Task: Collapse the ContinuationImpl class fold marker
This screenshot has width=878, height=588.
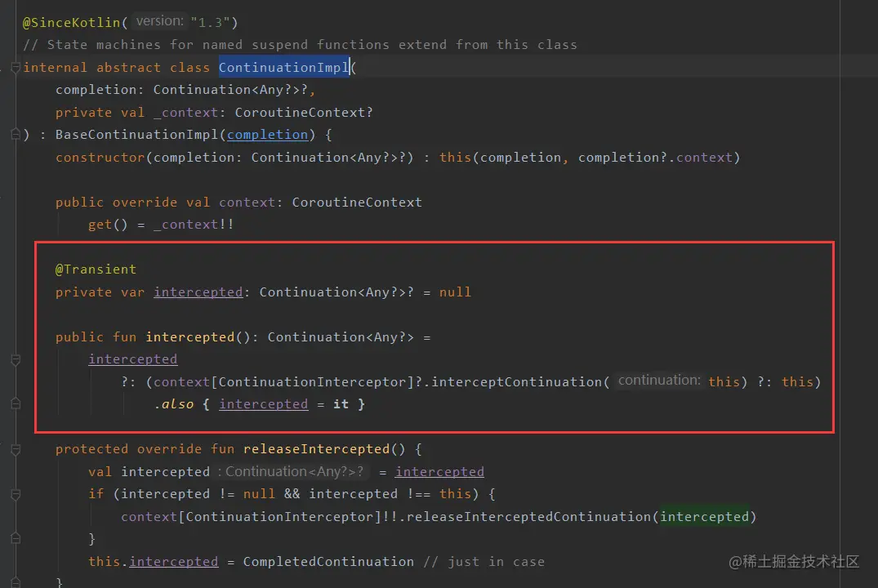Action: (x=16, y=68)
